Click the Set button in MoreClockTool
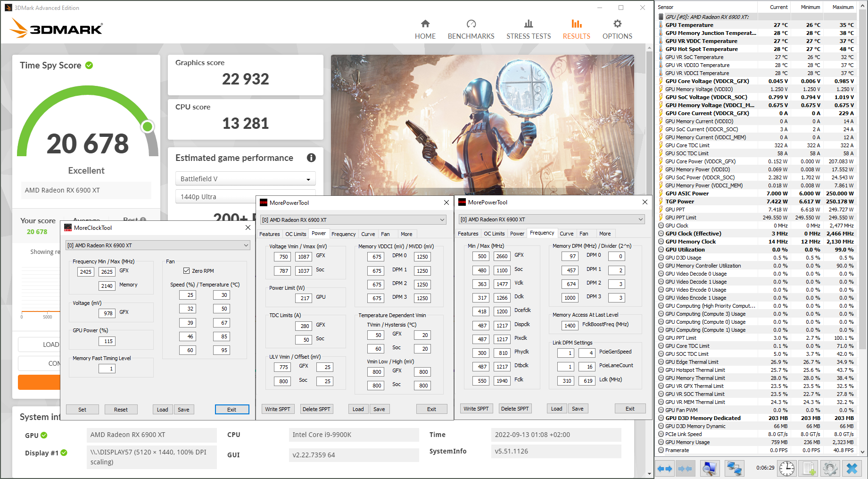Image resolution: width=868 pixels, height=479 pixels. 83,410
